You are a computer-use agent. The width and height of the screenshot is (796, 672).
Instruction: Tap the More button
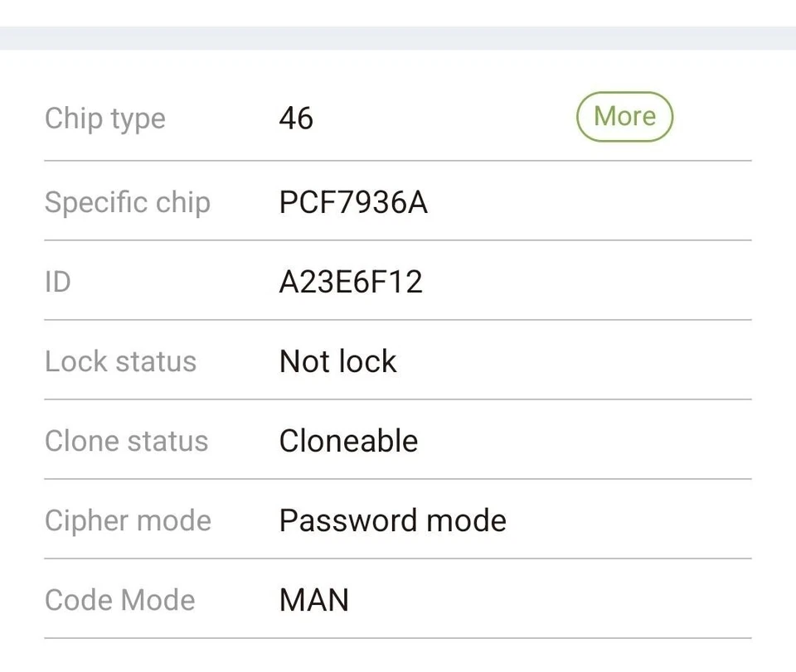(x=624, y=117)
